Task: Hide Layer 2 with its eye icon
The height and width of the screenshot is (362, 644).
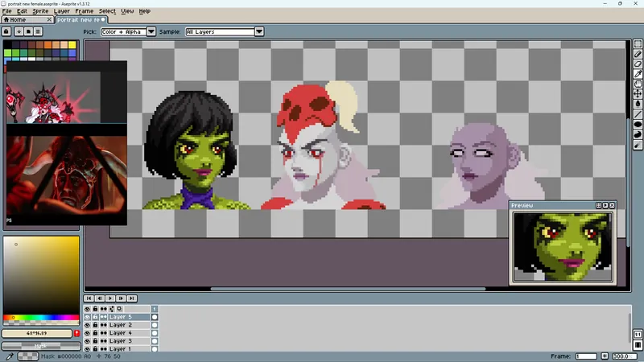Action: (x=87, y=325)
